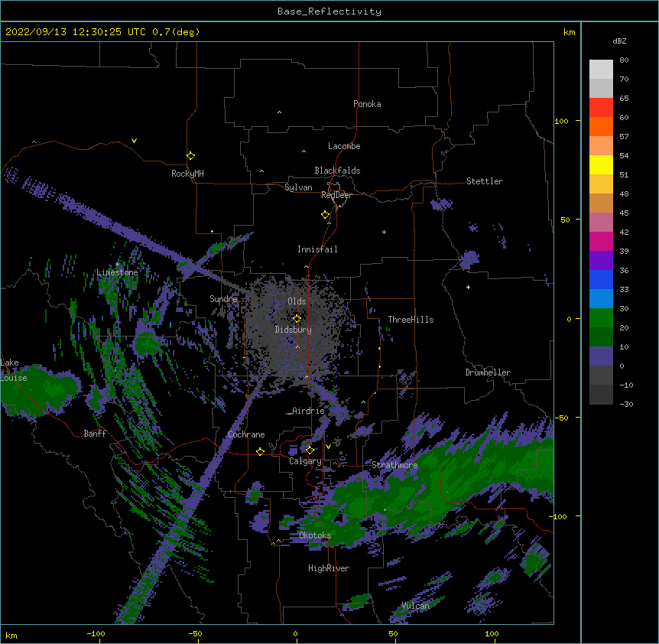
Task: Click the white asterisk east of Innisfail
Action: (x=384, y=232)
